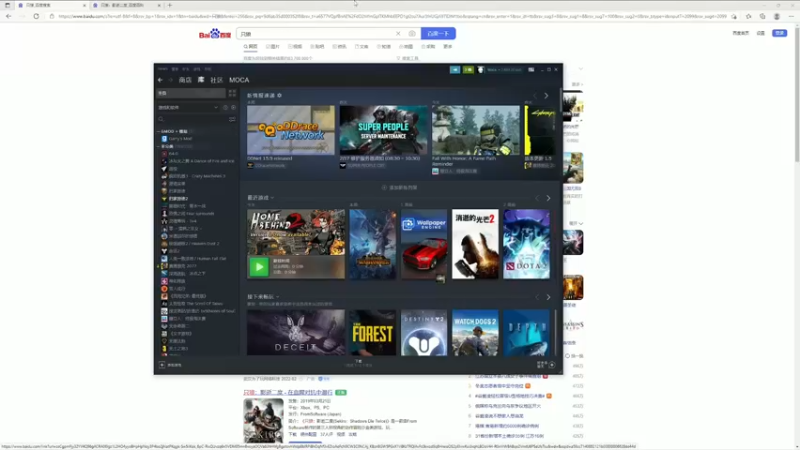Go back with Steam's back arrow

pos(160,80)
